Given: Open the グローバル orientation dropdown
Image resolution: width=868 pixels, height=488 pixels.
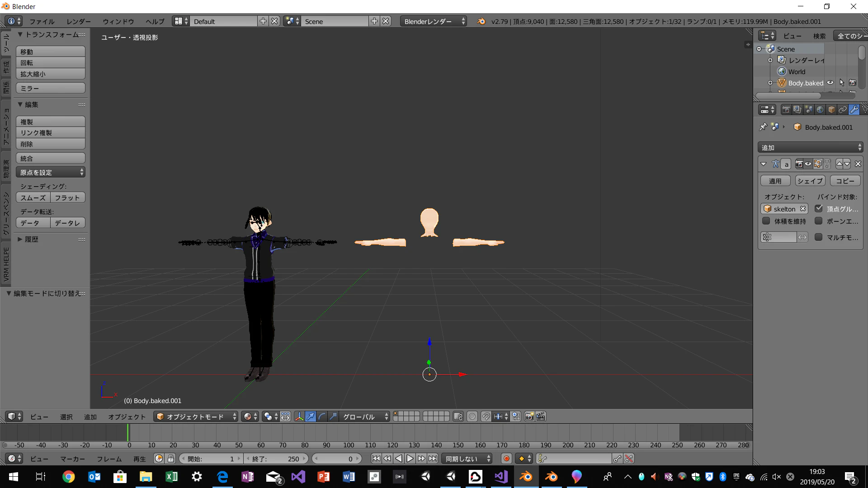Looking at the screenshot, I should pos(364,417).
